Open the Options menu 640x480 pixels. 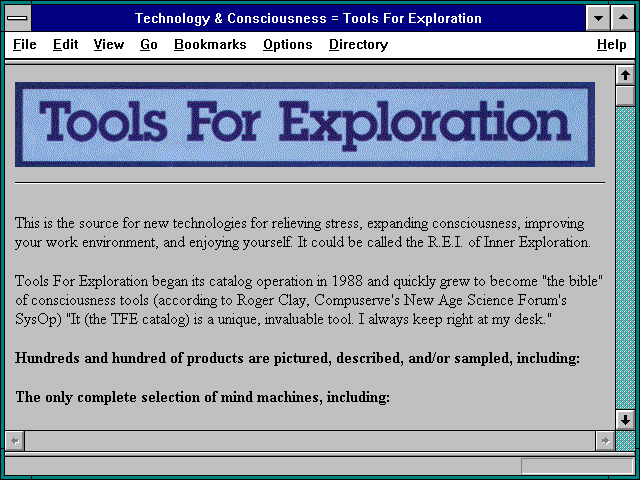[x=287, y=44]
